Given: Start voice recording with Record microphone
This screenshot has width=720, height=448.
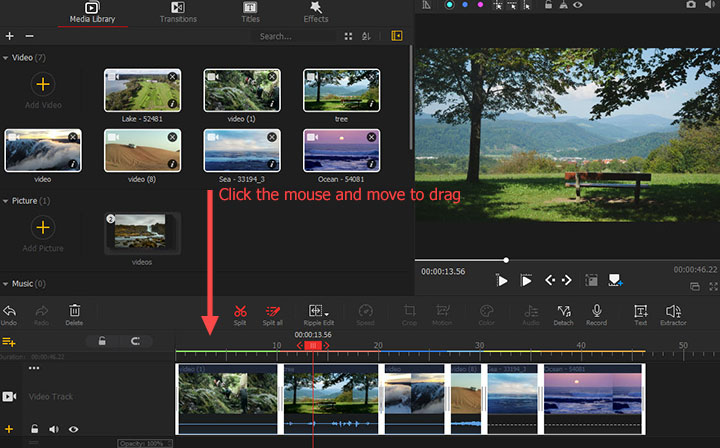Looking at the screenshot, I should click(x=596, y=312).
